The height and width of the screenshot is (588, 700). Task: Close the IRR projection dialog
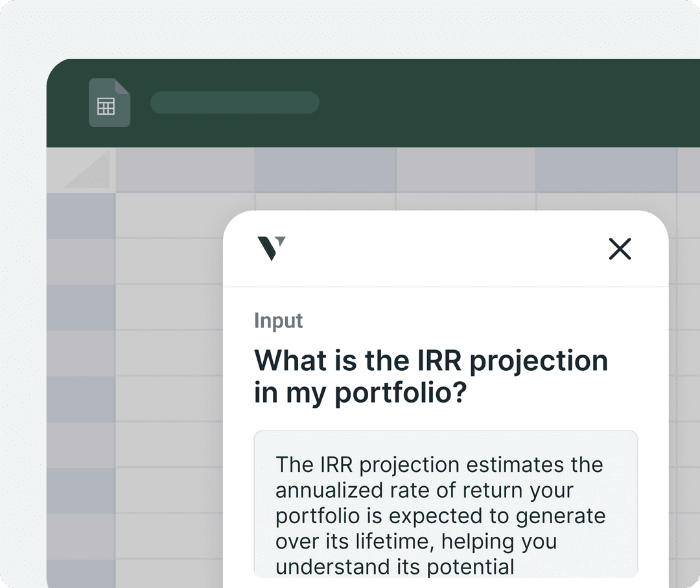[620, 249]
